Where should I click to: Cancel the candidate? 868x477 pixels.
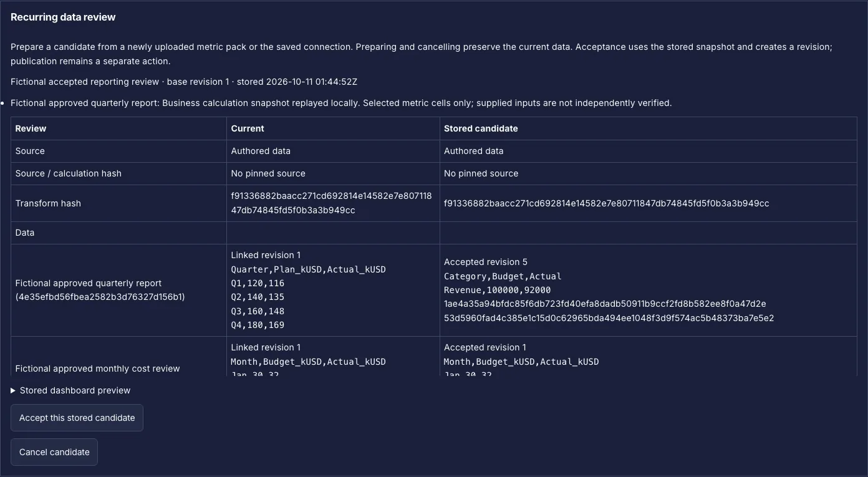[54, 452]
